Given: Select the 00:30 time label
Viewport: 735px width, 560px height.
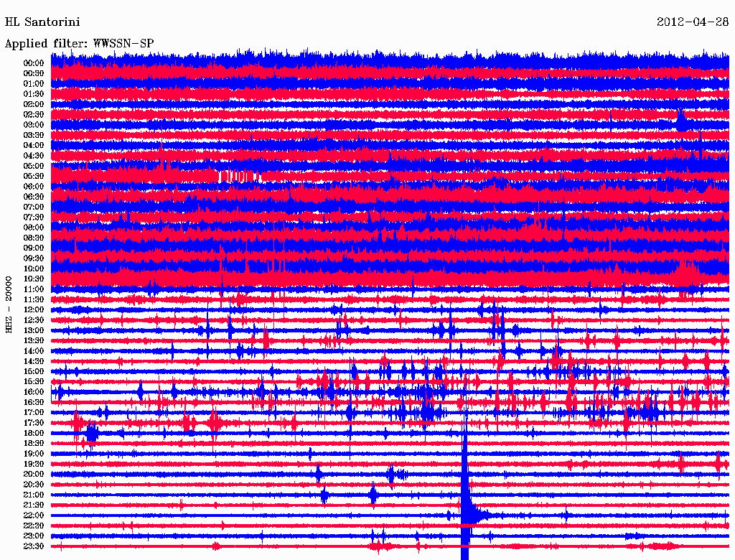Looking at the screenshot, I should point(34,74).
